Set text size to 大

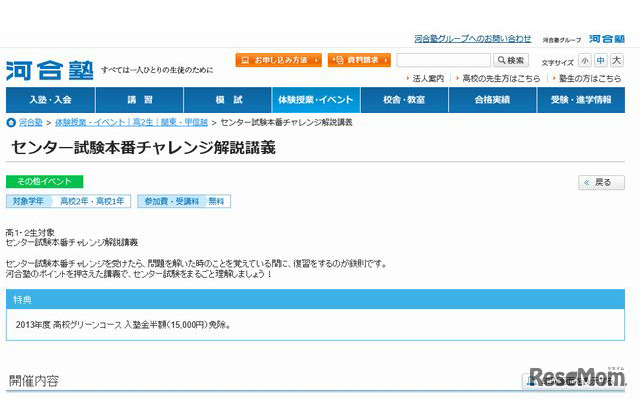click(616, 60)
